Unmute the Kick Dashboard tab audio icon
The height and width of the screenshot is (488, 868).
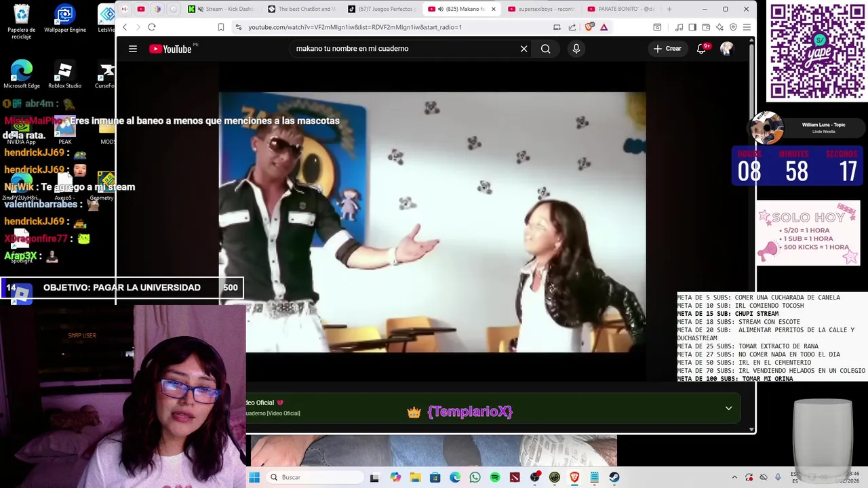pyautogui.click(x=200, y=9)
